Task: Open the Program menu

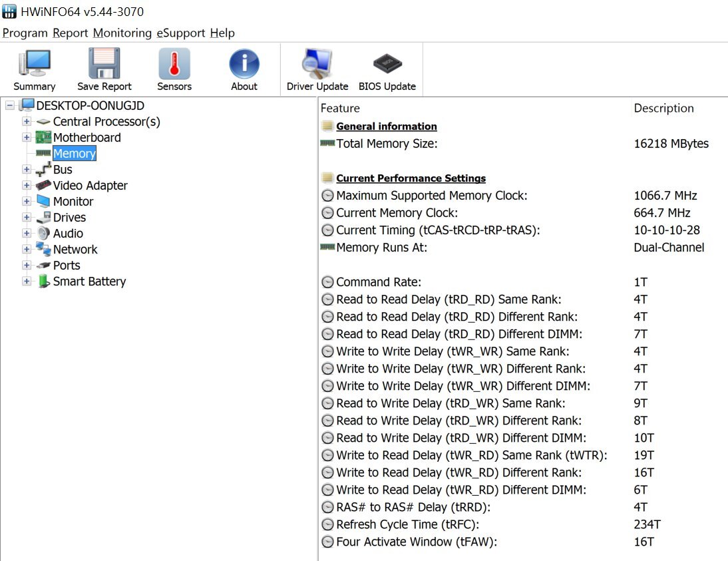Action: coord(25,33)
